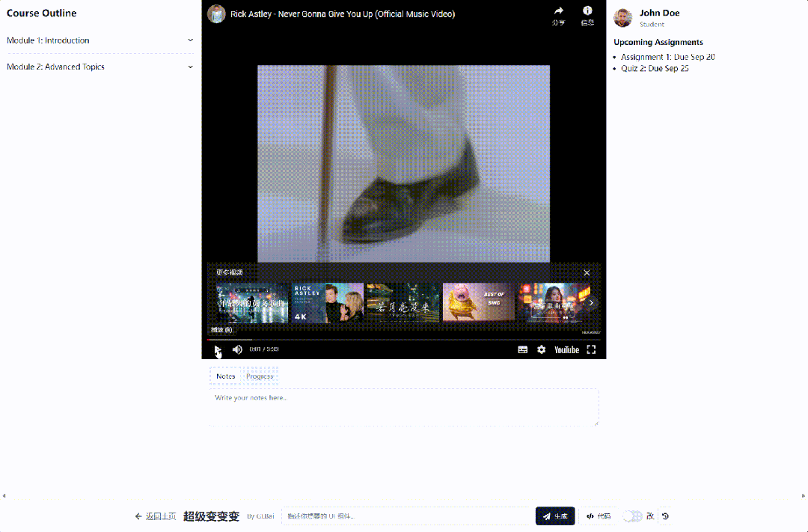Toggle video subtitles icon
The width and height of the screenshot is (808, 532).
coord(522,349)
